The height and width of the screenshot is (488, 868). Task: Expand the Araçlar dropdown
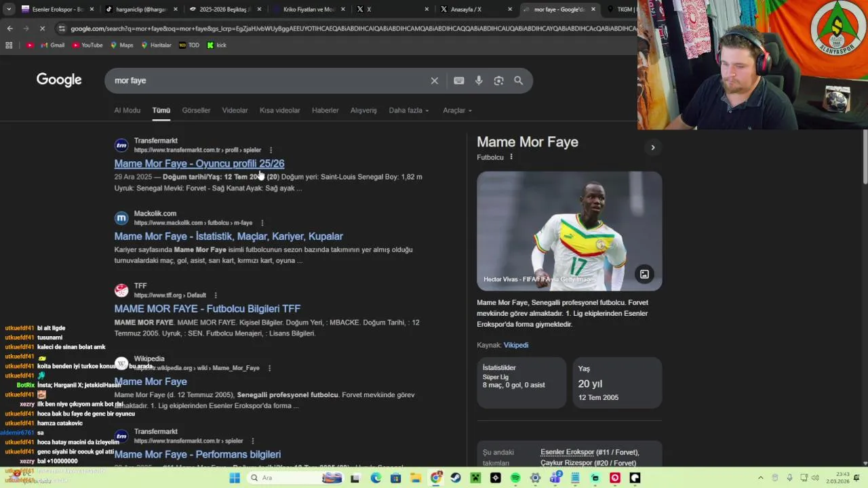pos(457,110)
